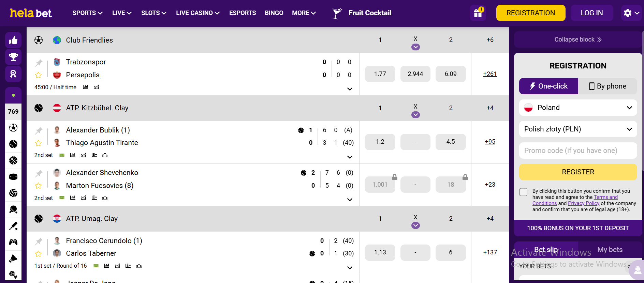
Task: Open the trophy tournaments icon in sidebar
Action: (13, 57)
